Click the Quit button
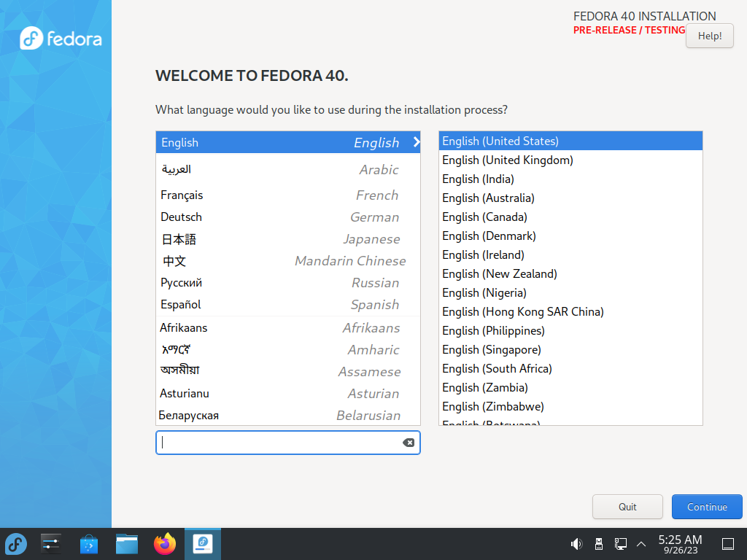Screen dimensions: 747x560 coord(627,507)
